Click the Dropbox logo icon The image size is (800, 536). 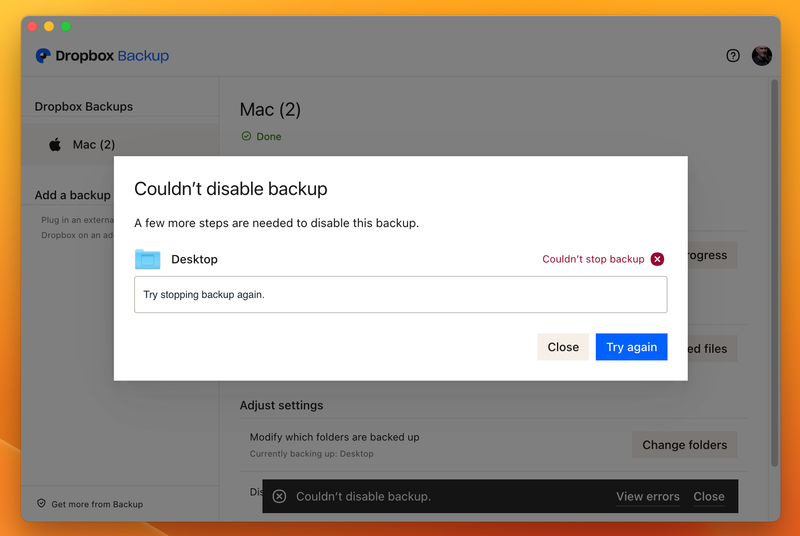click(x=43, y=56)
